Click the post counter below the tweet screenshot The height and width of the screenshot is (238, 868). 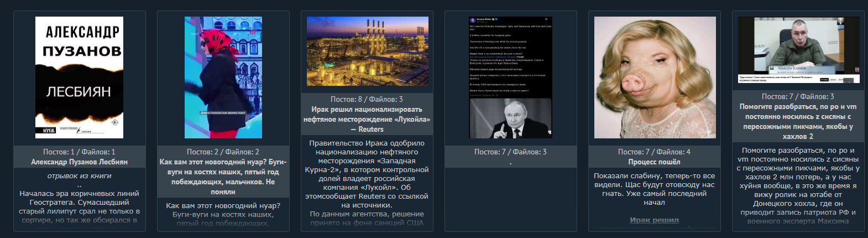tap(510, 152)
